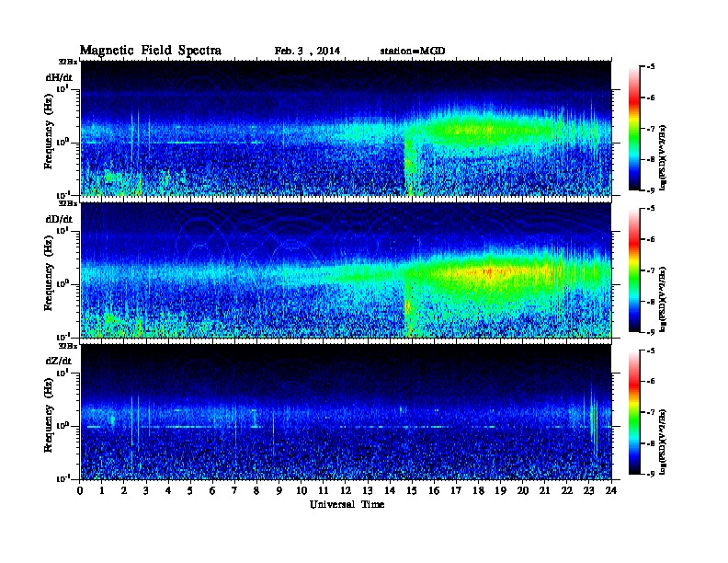
Task: Click "-6" on the dD/dt color bar
Action: point(651,239)
